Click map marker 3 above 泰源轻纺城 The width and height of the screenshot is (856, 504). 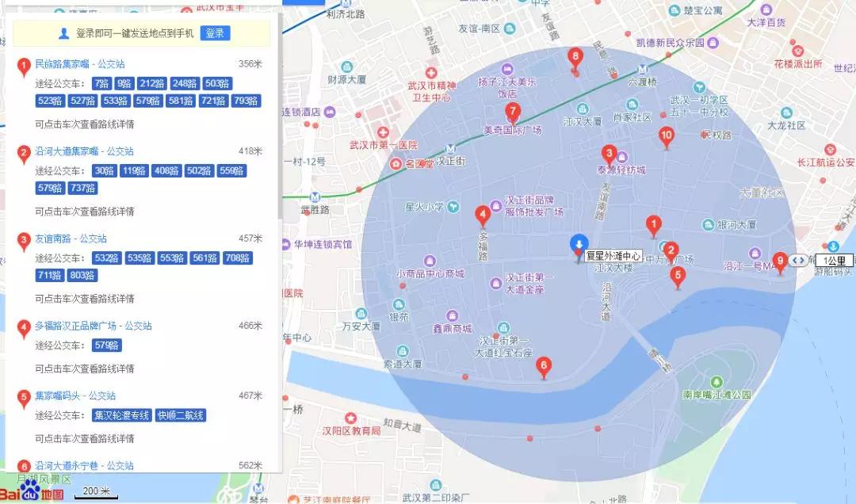[610, 155]
